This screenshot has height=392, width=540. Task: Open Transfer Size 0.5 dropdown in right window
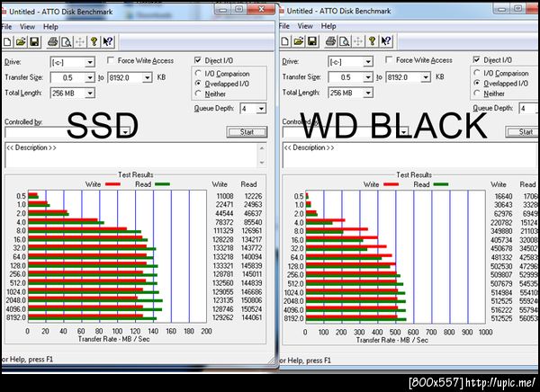tap(368, 77)
